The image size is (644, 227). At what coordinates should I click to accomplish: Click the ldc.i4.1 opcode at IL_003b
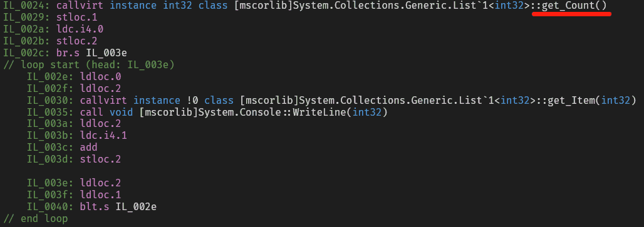pyautogui.click(x=103, y=136)
